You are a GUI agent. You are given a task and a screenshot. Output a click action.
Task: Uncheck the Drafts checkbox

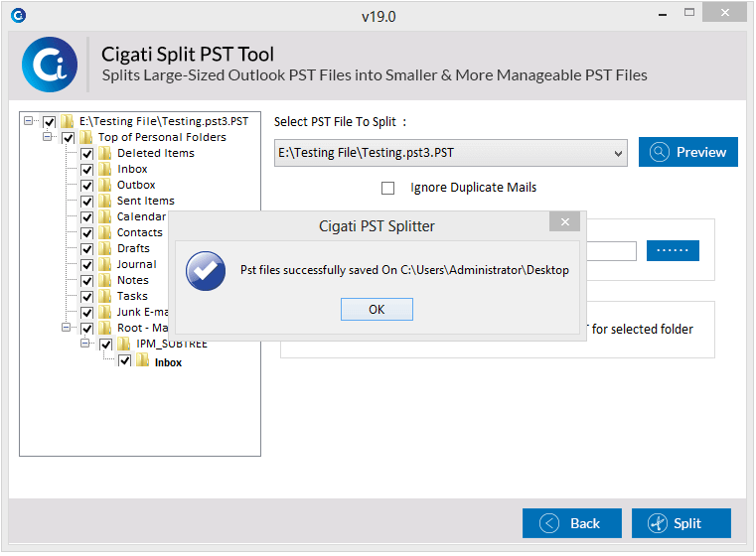[x=86, y=249]
